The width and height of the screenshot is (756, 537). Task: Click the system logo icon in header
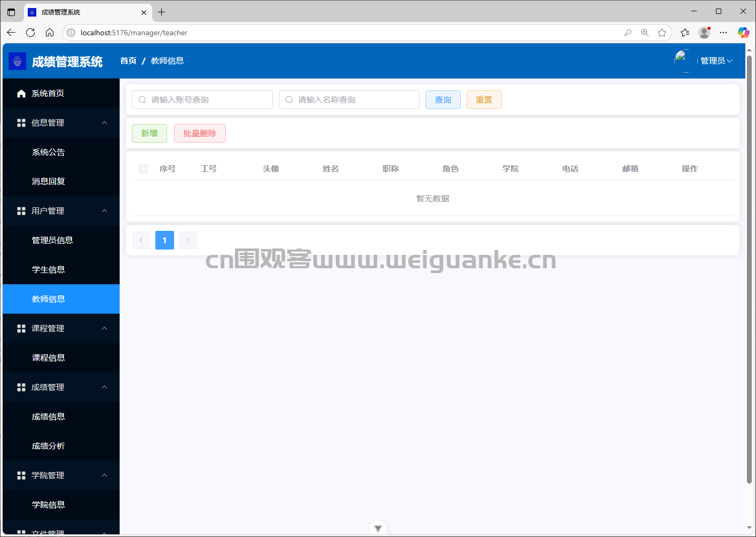(18, 61)
